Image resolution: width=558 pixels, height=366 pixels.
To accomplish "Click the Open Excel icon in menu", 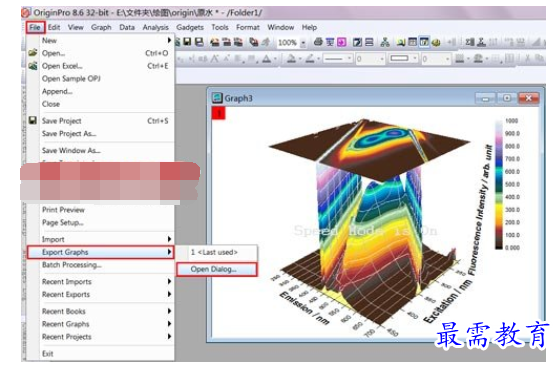I will point(33,66).
